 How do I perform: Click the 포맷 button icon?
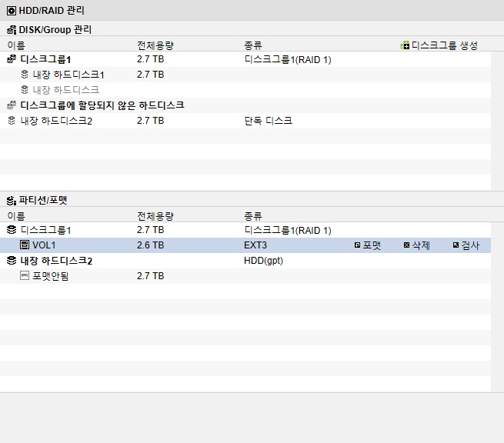click(358, 245)
